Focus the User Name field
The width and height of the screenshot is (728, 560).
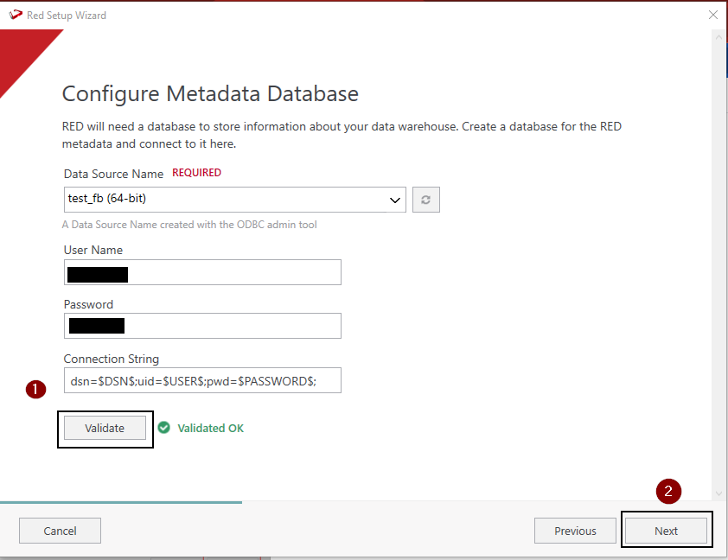click(x=202, y=272)
